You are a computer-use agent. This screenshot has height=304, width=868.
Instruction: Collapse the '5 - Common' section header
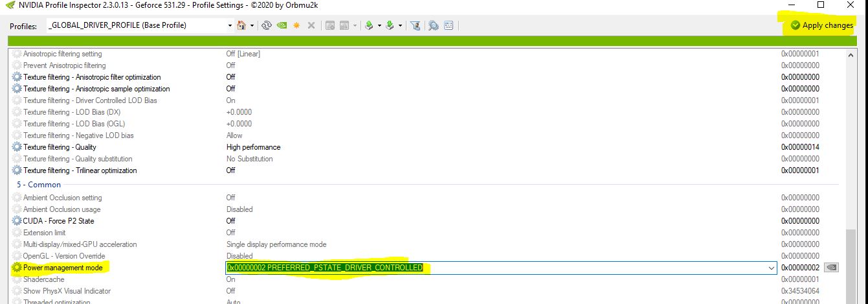tap(39, 185)
